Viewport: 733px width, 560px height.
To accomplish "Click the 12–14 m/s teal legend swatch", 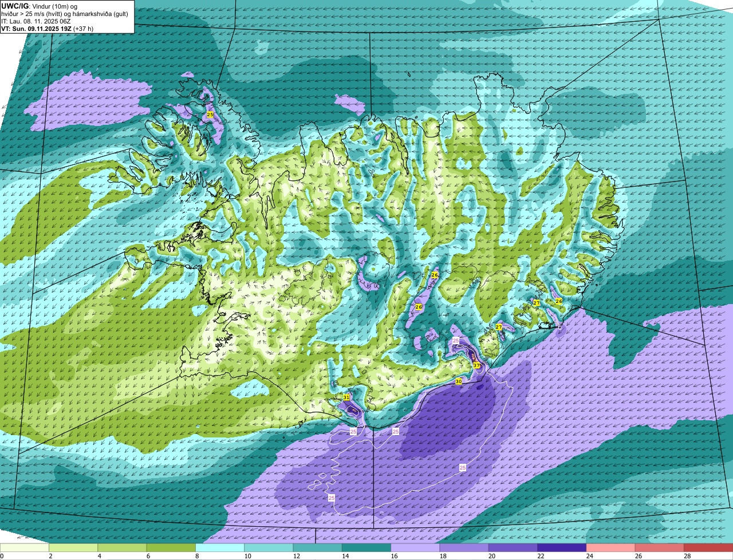I will point(318,547).
